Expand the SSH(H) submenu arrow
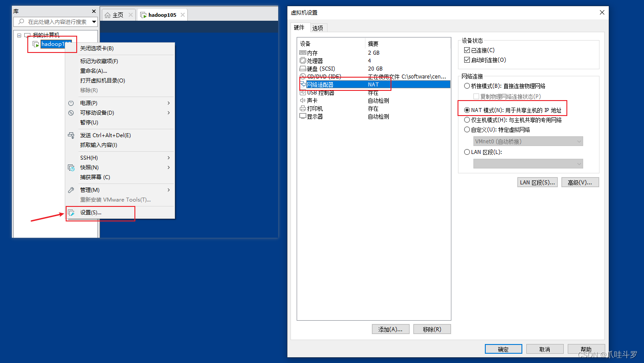 click(x=169, y=158)
